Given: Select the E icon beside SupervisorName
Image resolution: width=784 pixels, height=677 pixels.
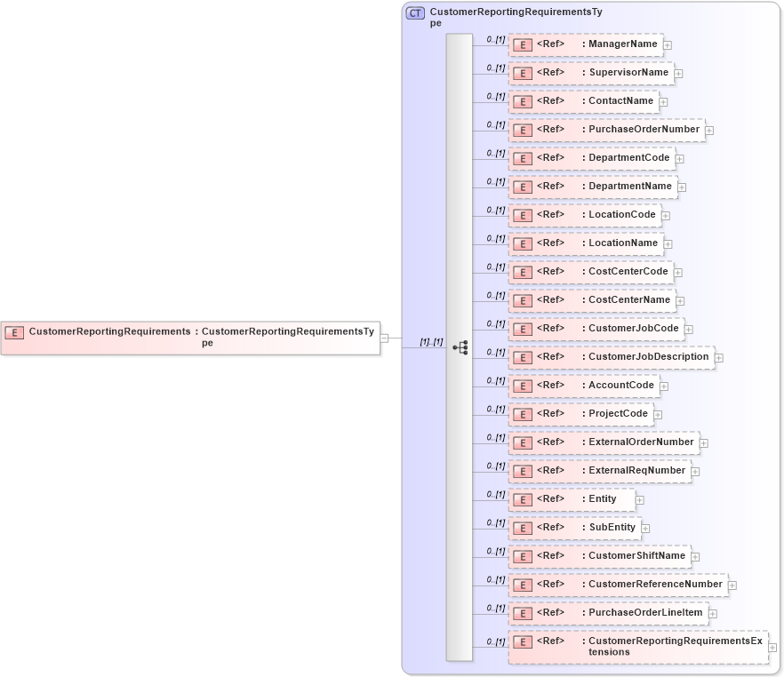Looking at the screenshot, I should pyautogui.click(x=523, y=73).
